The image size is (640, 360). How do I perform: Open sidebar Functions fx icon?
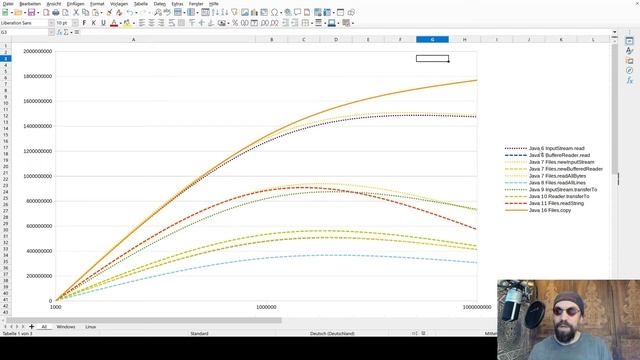[x=629, y=80]
